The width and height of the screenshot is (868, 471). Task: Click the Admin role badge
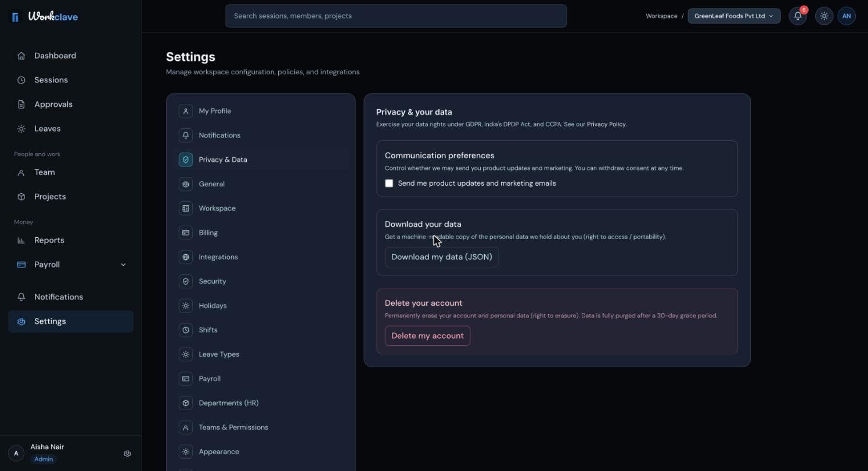44,459
